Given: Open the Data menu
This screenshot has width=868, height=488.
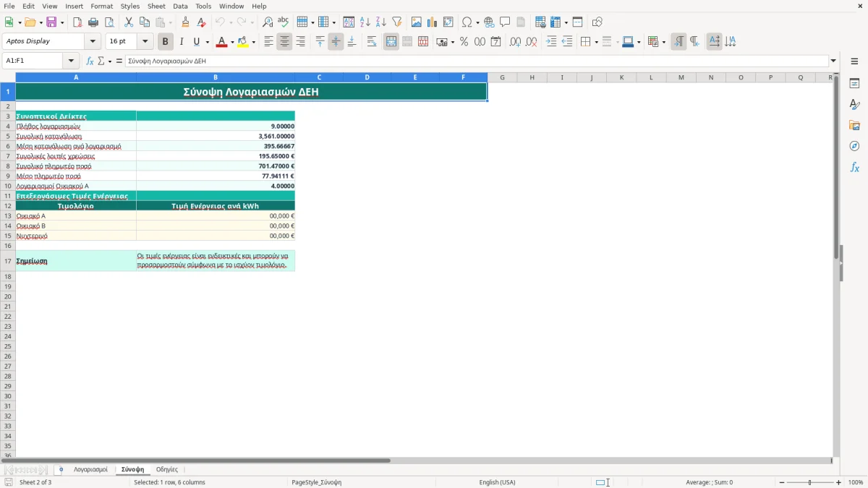Looking at the screenshot, I should [180, 6].
